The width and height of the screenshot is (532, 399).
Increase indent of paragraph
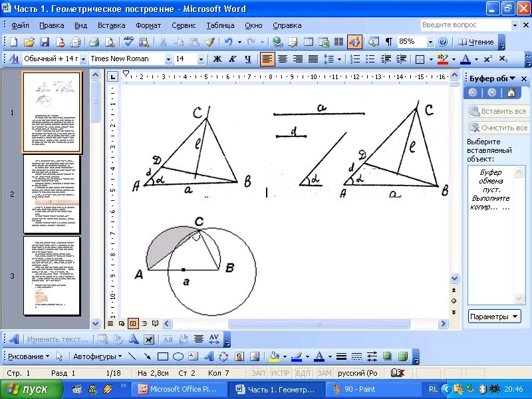tap(402, 59)
